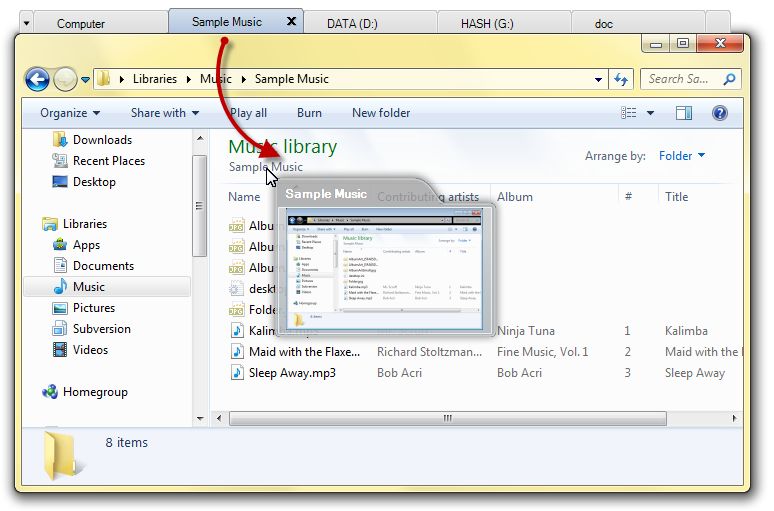Switch to the HASH (G:) tab
This screenshot has width=774, height=511.
(503, 23)
